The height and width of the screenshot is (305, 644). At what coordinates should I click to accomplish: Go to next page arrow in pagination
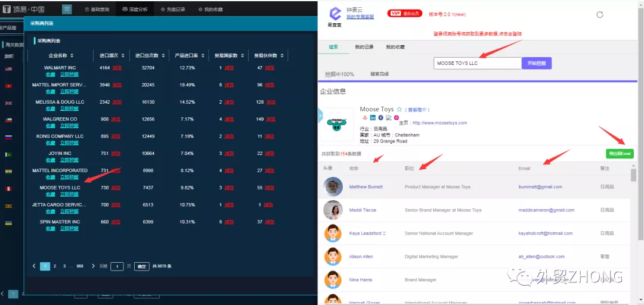[x=93, y=266]
